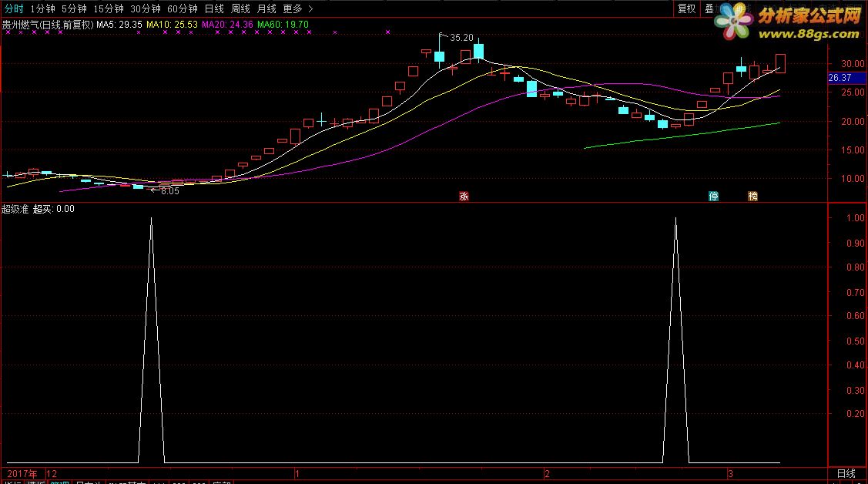Image resolution: width=868 pixels, height=484 pixels.
Task: Click the 30.00 price axis value
Action: (x=853, y=64)
